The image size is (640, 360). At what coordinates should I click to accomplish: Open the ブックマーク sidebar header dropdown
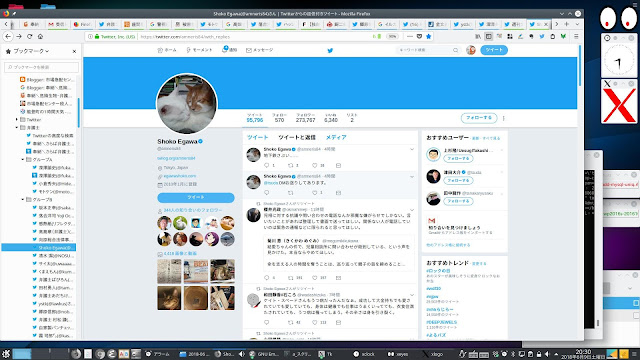[31, 51]
